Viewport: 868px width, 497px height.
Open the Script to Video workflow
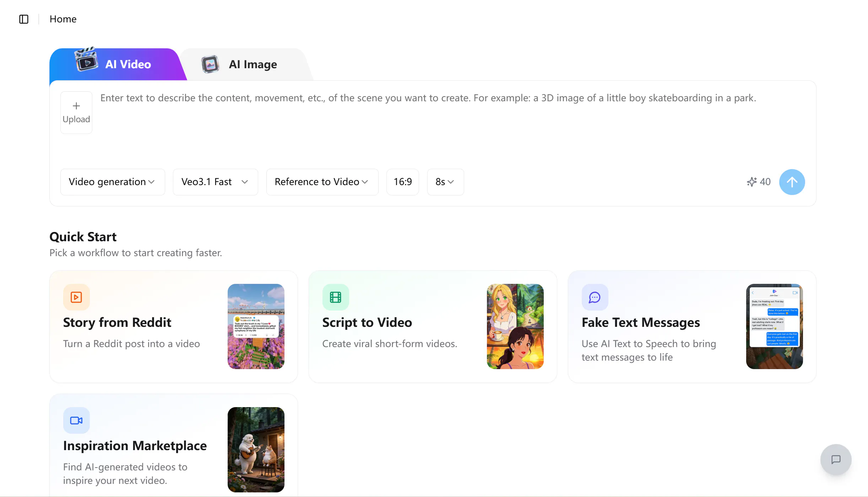coord(433,326)
